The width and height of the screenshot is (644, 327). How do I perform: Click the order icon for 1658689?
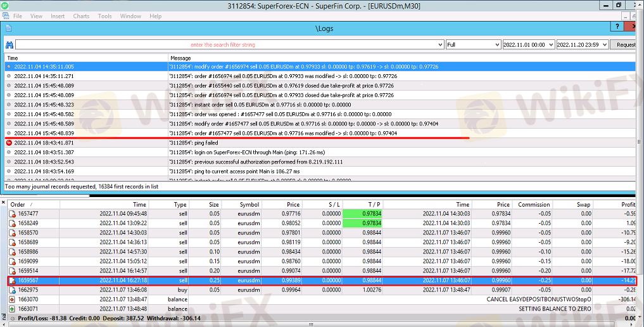(12, 242)
